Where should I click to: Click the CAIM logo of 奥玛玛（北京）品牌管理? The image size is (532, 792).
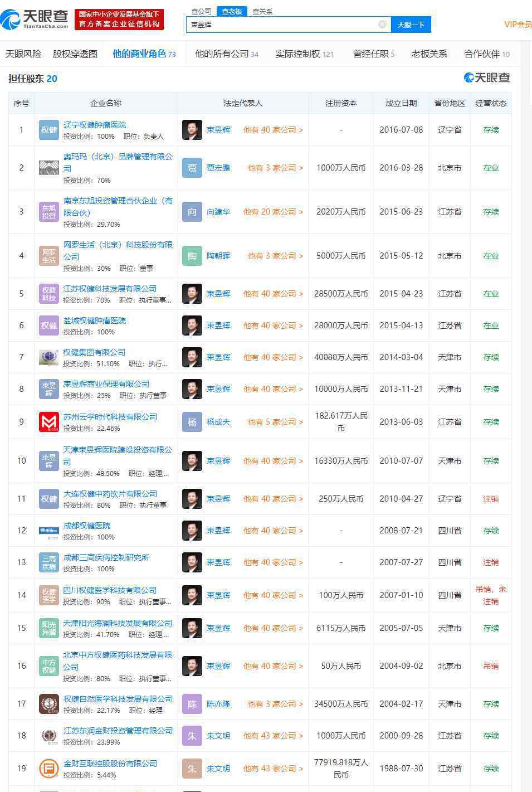(x=49, y=168)
